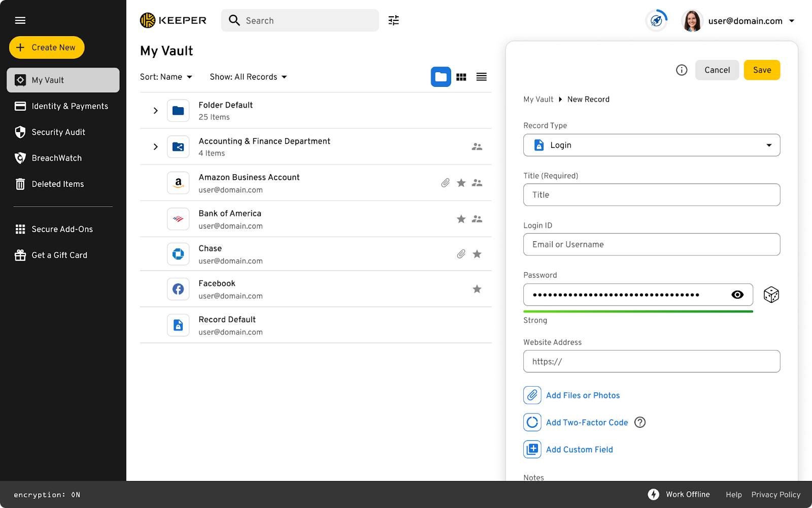812x508 pixels.
Task: Click the Two-Factor Code circle icon
Action: 532,422
